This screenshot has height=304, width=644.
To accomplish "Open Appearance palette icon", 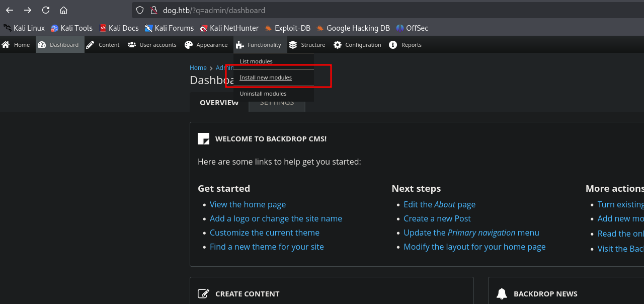I will point(189,45).
